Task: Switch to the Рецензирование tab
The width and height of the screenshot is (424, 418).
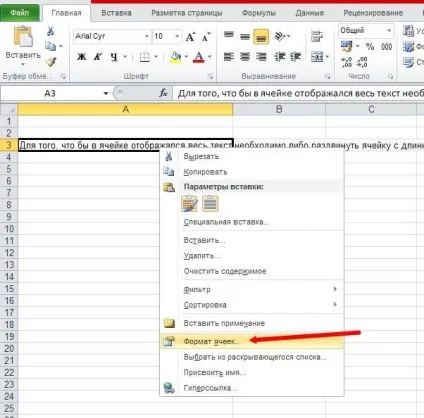Action: click(373, 13)
